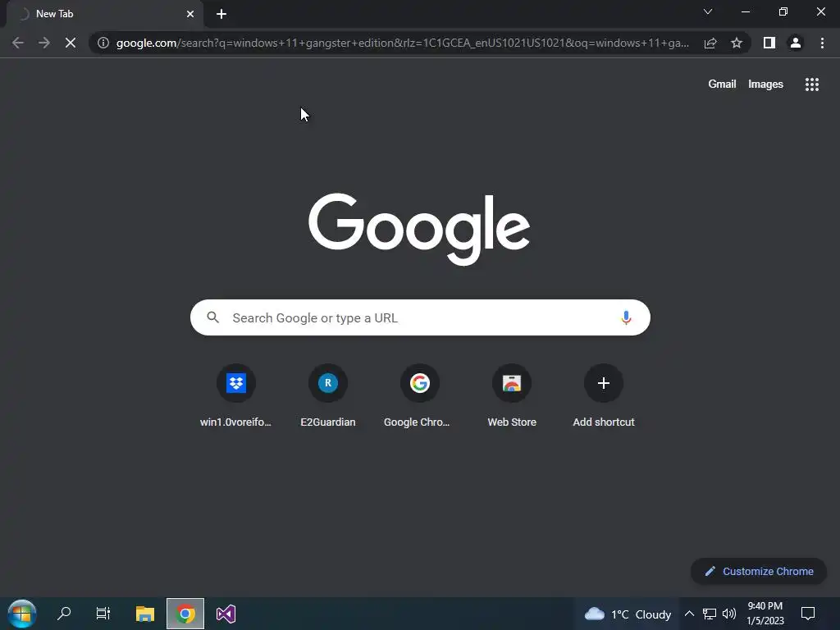Open Task View on the taskbar
840x630 pixels.
(103, 614)
